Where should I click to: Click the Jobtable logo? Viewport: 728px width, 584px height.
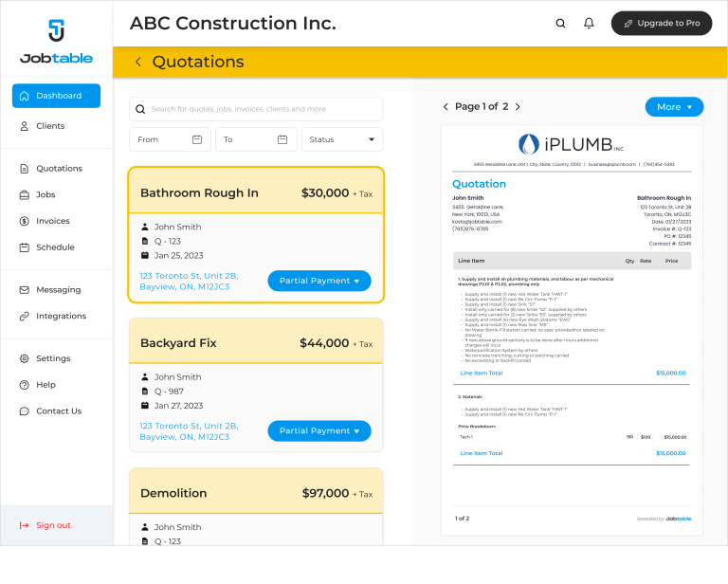57,43
